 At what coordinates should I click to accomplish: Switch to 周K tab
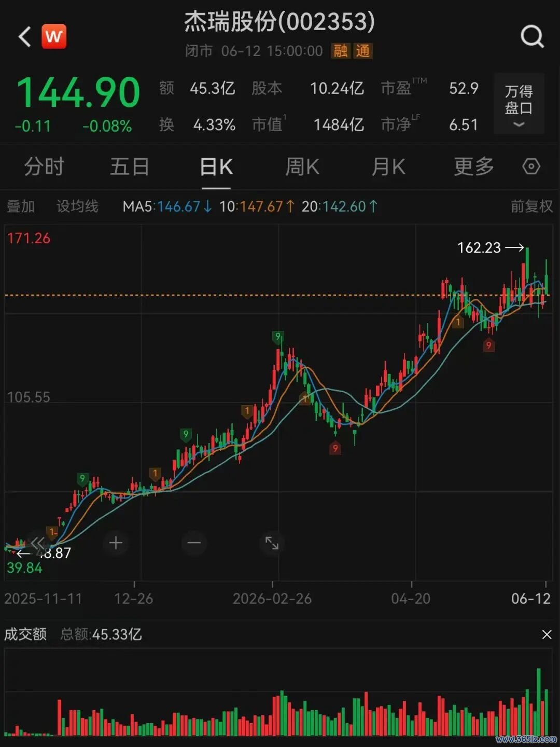[x=302, y=167]
